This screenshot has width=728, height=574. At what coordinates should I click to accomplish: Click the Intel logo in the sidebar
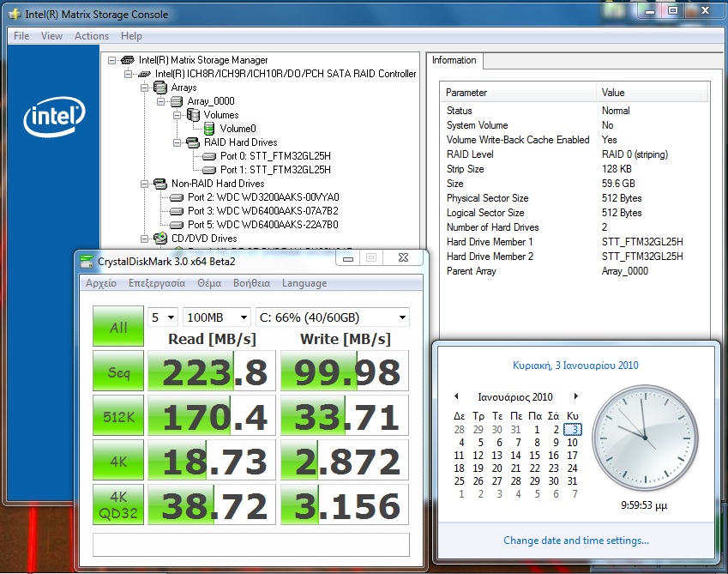coord(54,117)
